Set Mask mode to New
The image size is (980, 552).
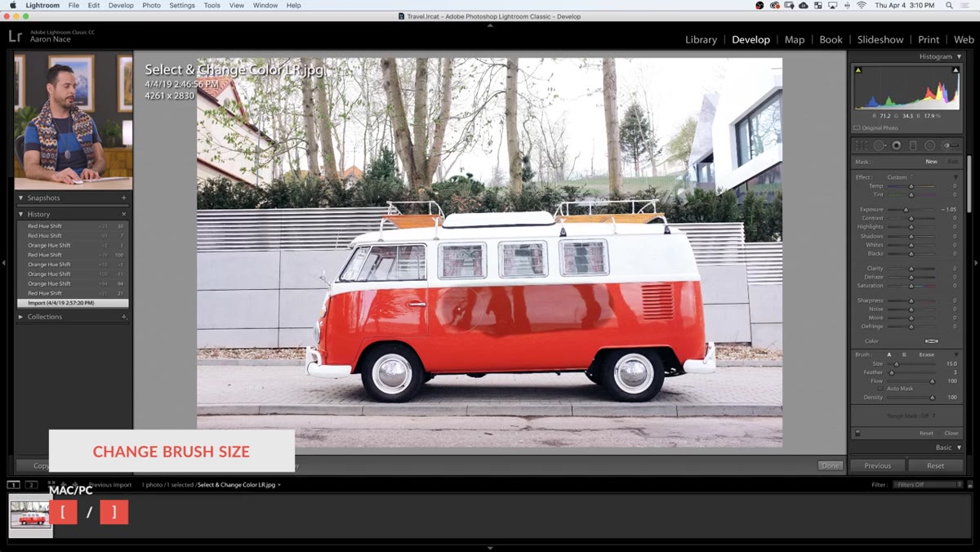point(931,162)
